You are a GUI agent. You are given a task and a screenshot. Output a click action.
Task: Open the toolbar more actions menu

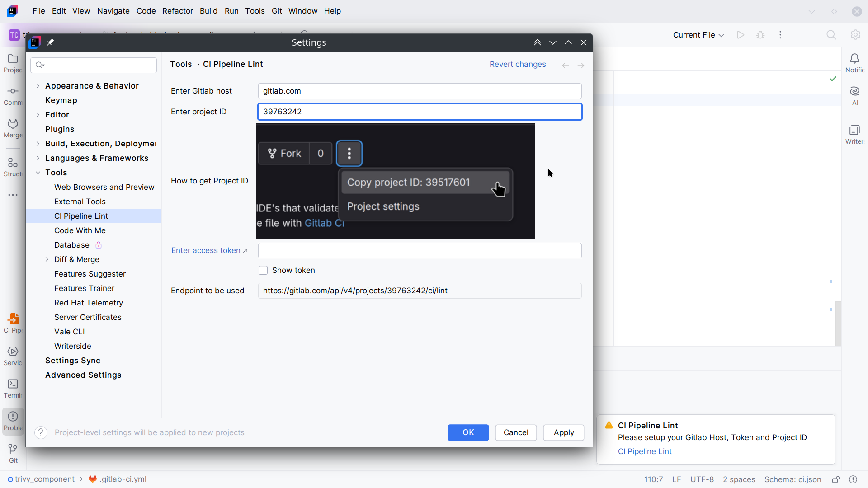coord(780,35)
